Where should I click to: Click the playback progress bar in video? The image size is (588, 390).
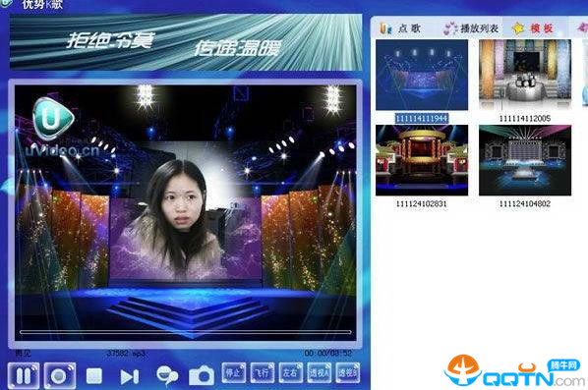point(186,332)
